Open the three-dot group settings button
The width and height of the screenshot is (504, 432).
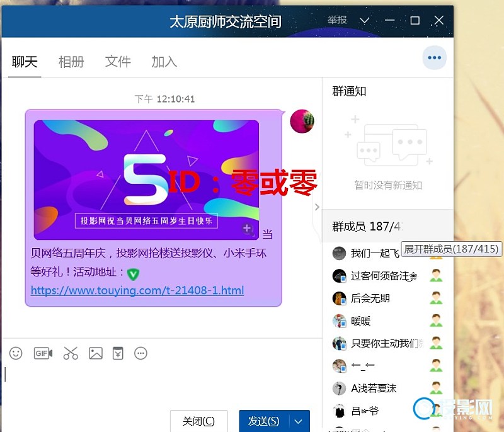(434, 58)
